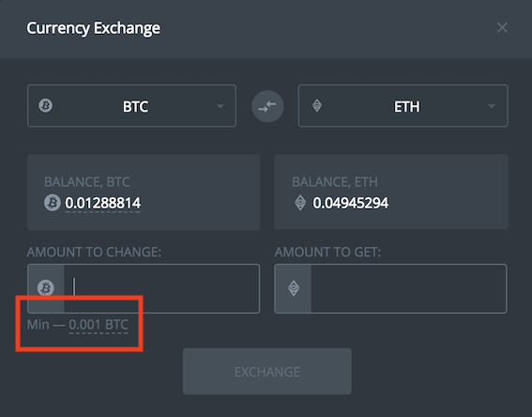532x417 pixels.
Task: Open the BTC currency dropdown
Action: coord(131,106)
